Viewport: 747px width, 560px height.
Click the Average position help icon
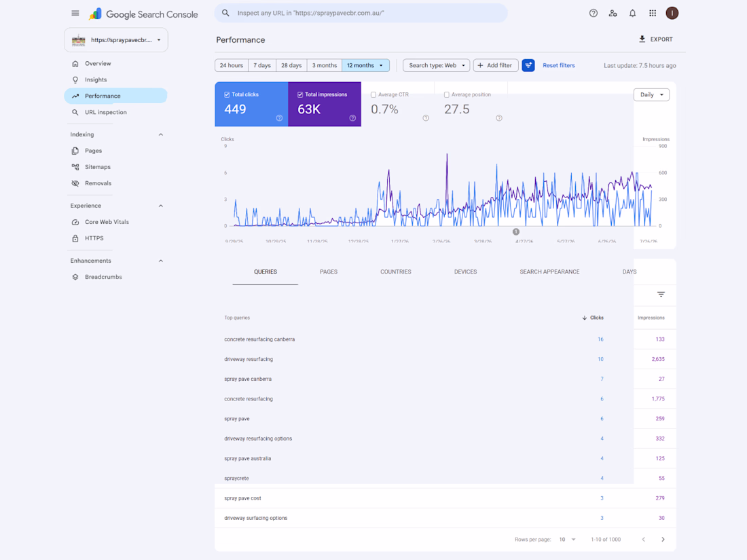click(x=499, y=118)
